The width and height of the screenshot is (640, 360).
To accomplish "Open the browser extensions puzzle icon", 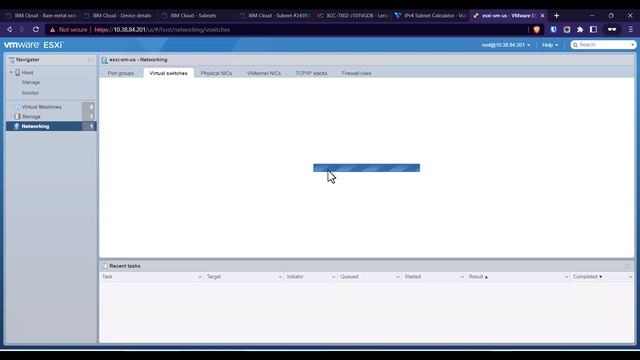I will click(580, 29).
